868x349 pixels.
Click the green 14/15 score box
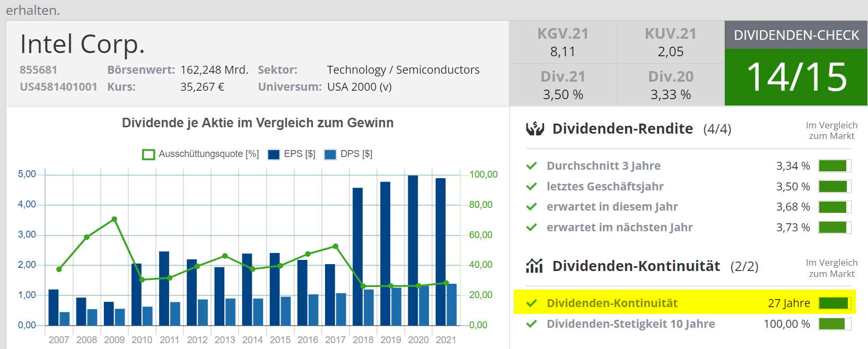point(796,77)
